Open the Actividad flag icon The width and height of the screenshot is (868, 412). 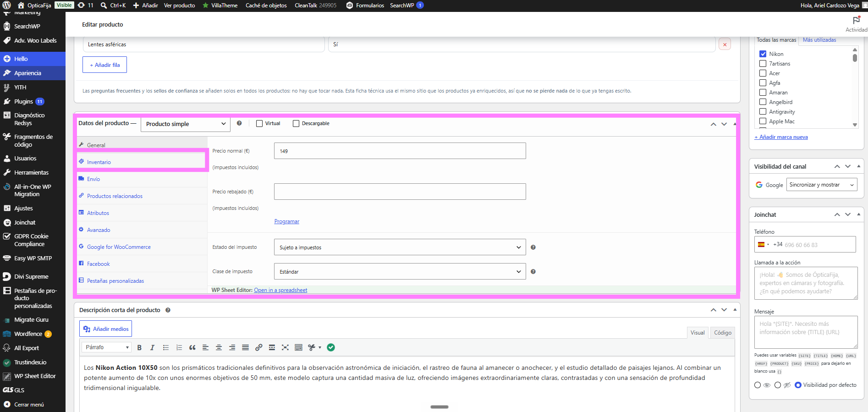click(x=856, y=21)
